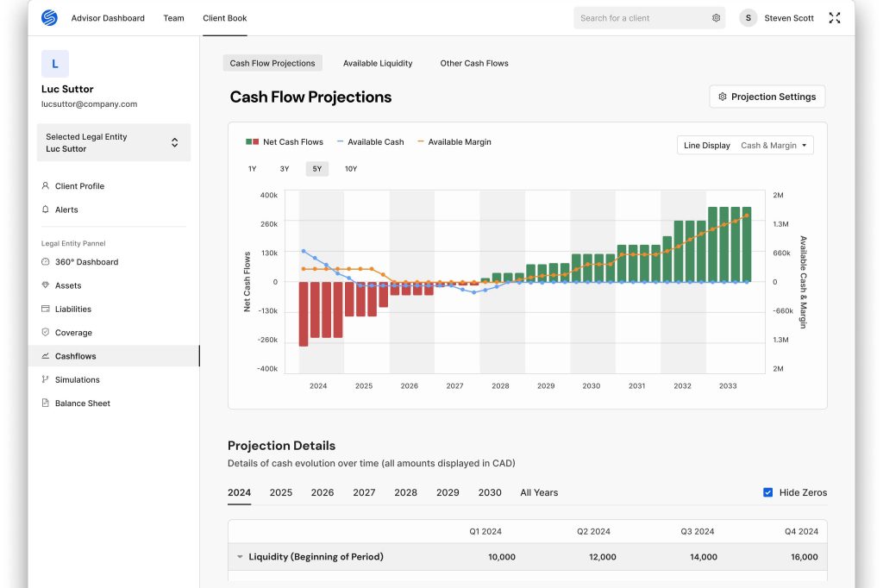883x588 pixels.
Task: Select the 2027 projection details tab
Action: coord(365,492)
